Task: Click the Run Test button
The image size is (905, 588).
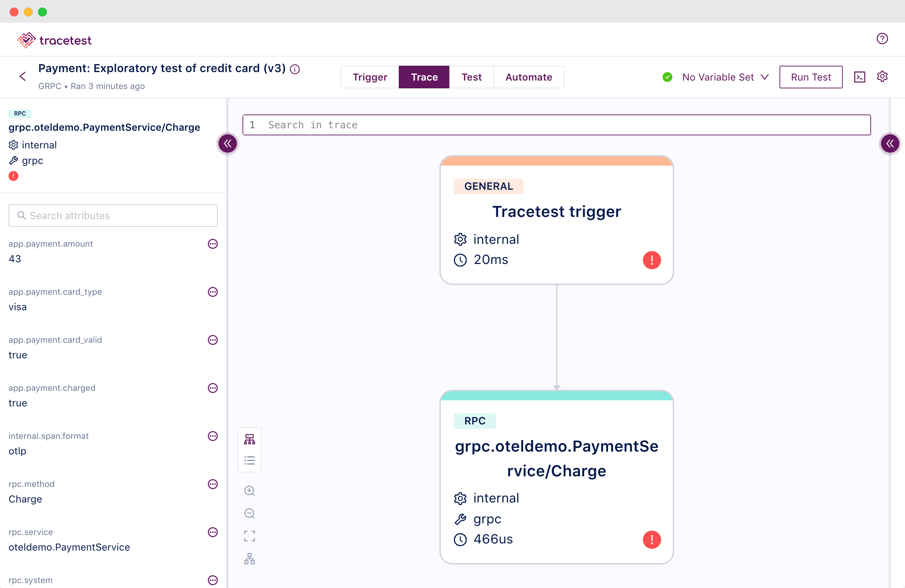Action: pos(810,77)
